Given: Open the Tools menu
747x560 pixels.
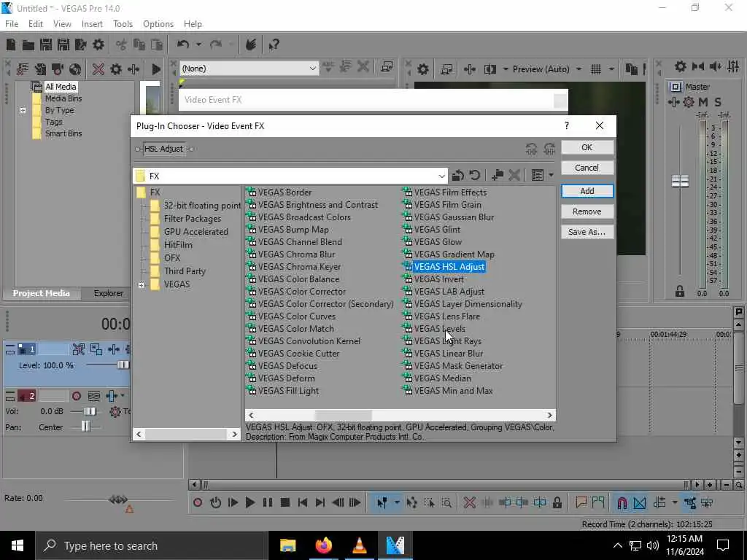Looking at the screenshot, I should point(123,24).
